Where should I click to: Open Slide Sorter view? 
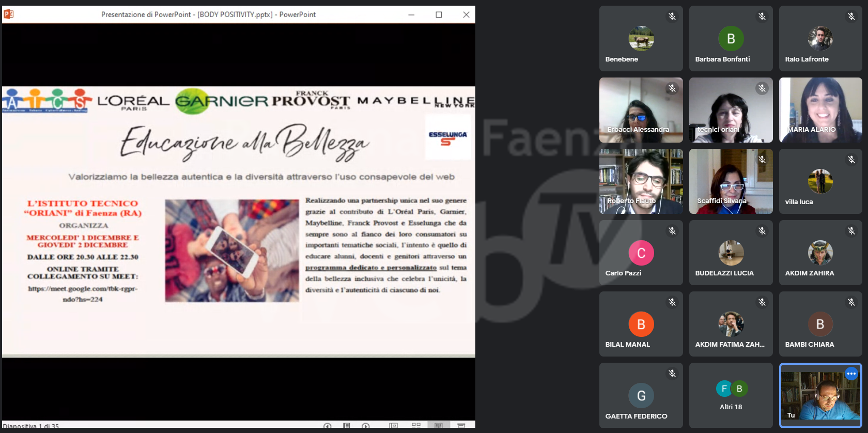pos(416,425)
